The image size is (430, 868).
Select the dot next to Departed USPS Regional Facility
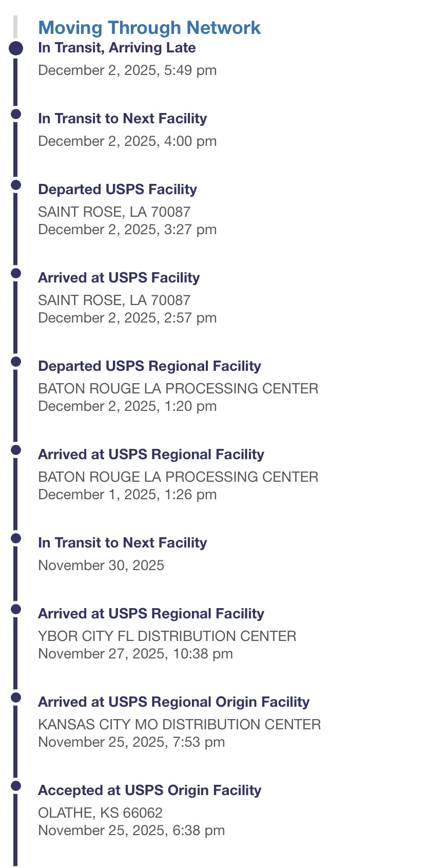(x=16, y=362)
